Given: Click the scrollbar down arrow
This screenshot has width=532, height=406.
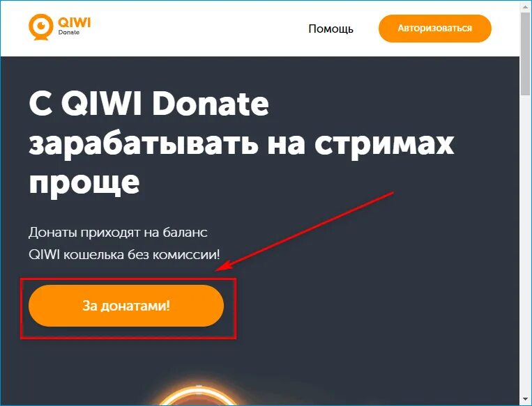Looking at the screenshot, I should tap(526, 400).
